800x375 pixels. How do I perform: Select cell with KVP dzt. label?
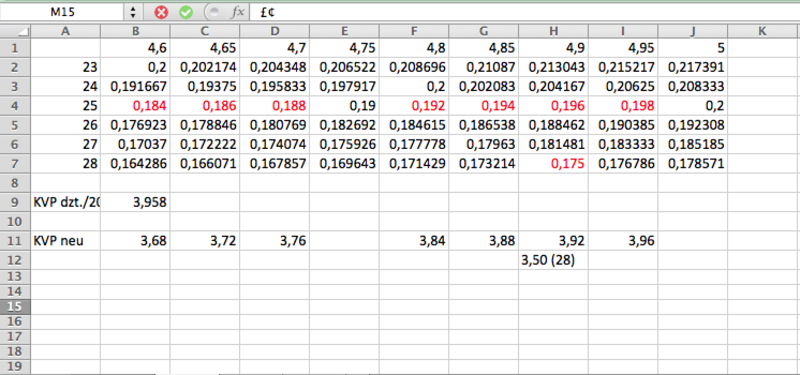[x=66, y=203]
